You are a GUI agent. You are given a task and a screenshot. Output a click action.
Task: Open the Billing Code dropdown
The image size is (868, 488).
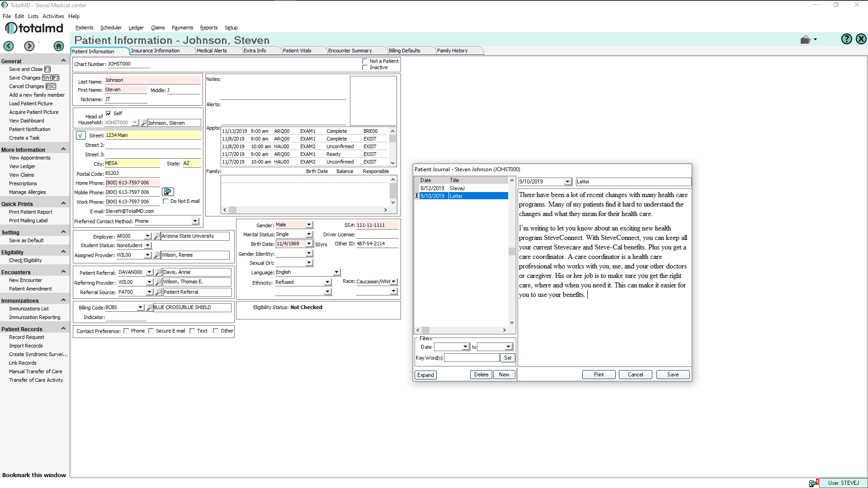pyautogui.click(x=141, y=307)
